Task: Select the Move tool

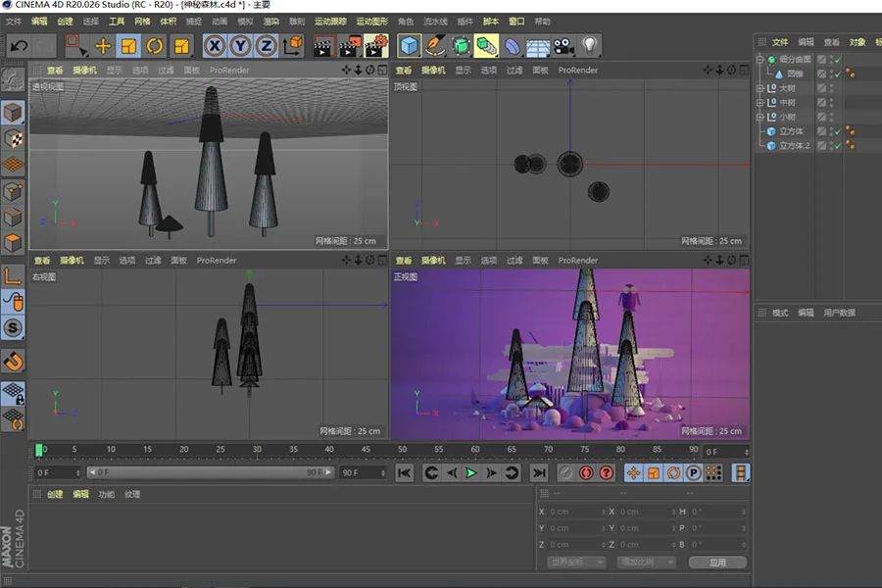Action: tap(103, 45)
